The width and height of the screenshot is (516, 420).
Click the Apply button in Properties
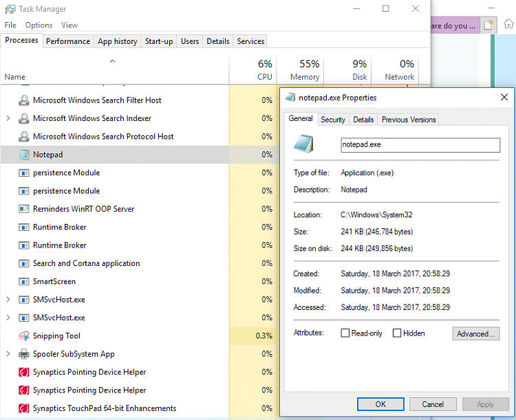(x=485, y=404)
